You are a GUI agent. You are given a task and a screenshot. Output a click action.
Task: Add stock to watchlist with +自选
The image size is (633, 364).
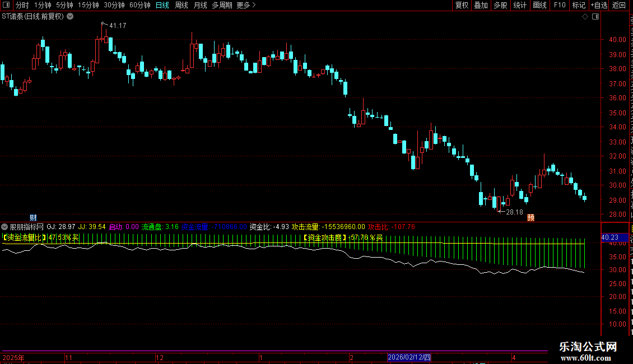click(599, 5)
